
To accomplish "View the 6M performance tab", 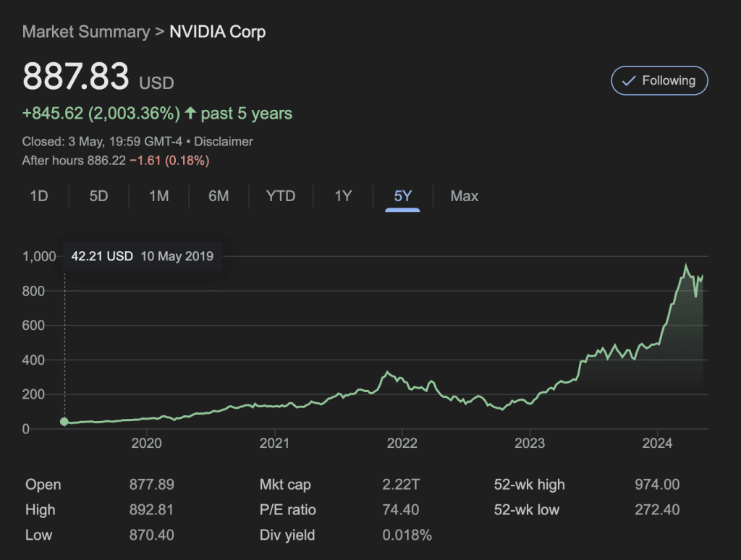I will [219, 196].
